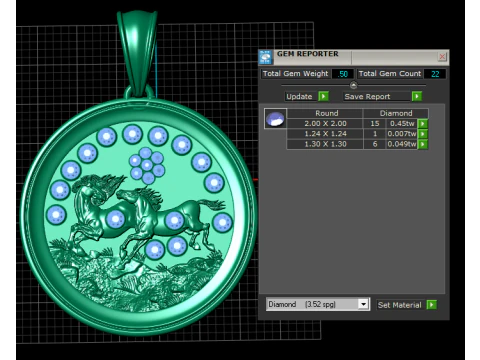Image resolution: width=480 pixels, height=360 pixels.
Task: Click the 0.007tw weight cell
Action: click(x=402, y=134)
